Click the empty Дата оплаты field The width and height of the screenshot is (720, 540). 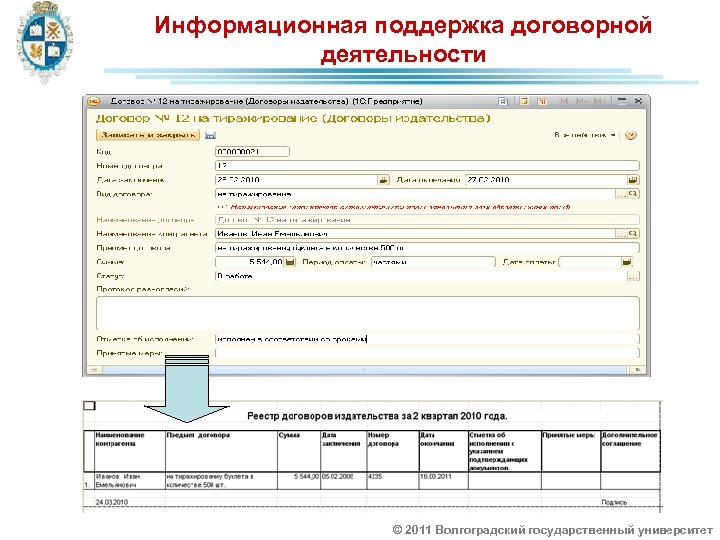tap(590, 262)
